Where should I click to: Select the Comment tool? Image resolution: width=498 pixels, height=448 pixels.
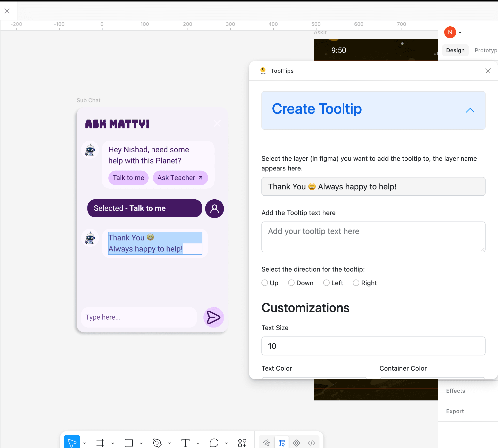214,443
